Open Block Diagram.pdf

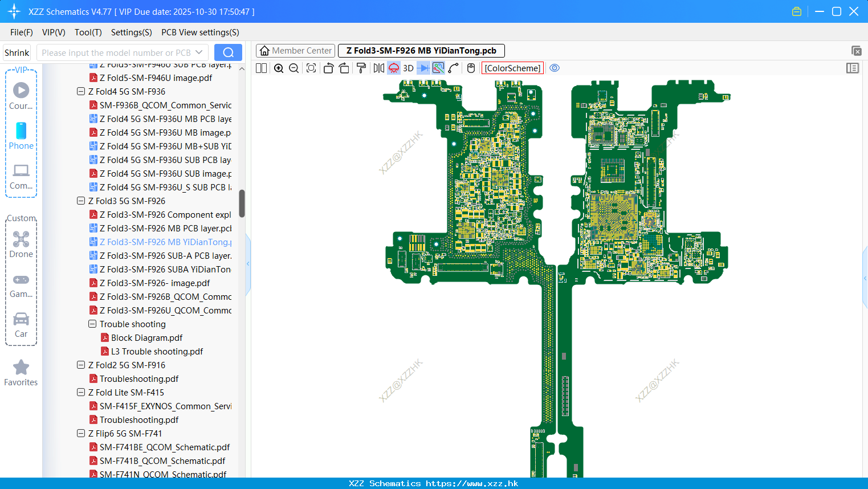pyautogui.click(x=141, y=337)
